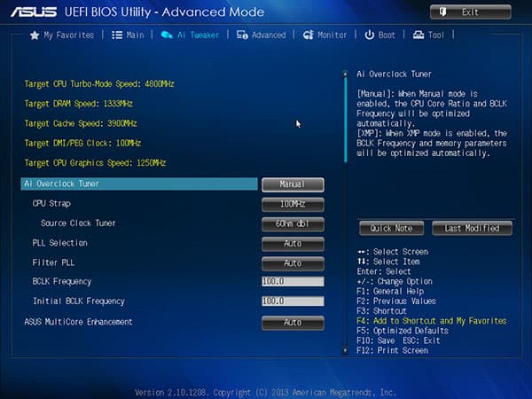
Task: Open ASUS MultiCore Enhancement Auto dropdown
Action: pos(293,323)
